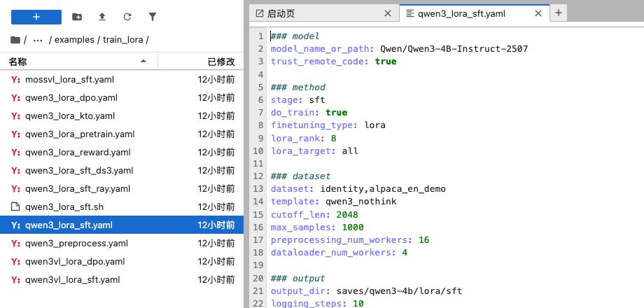Image resolution: width=644 pixels, height=308 pixels.
Task: Click max_samples value 1000
Action: click(353, 227)
